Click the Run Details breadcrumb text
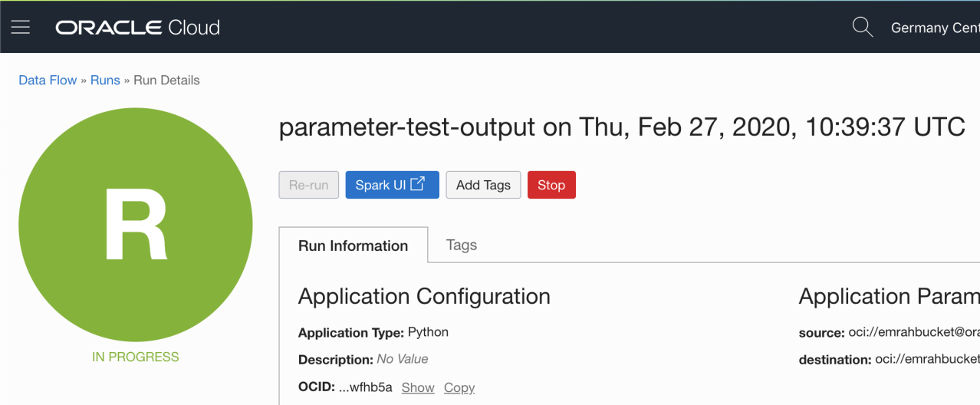This screenshot has height=405, width=980. coord(166,80)
